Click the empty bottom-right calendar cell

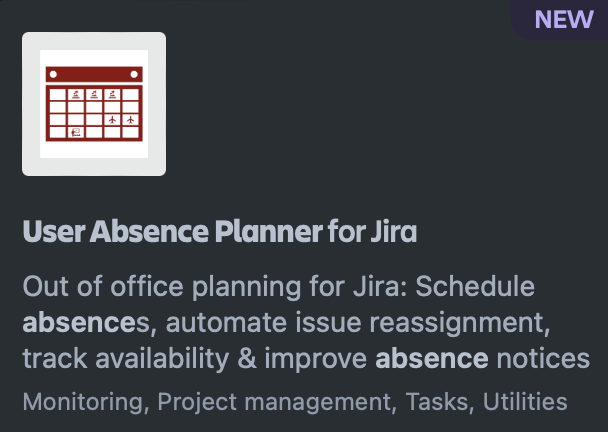(129, 131)
